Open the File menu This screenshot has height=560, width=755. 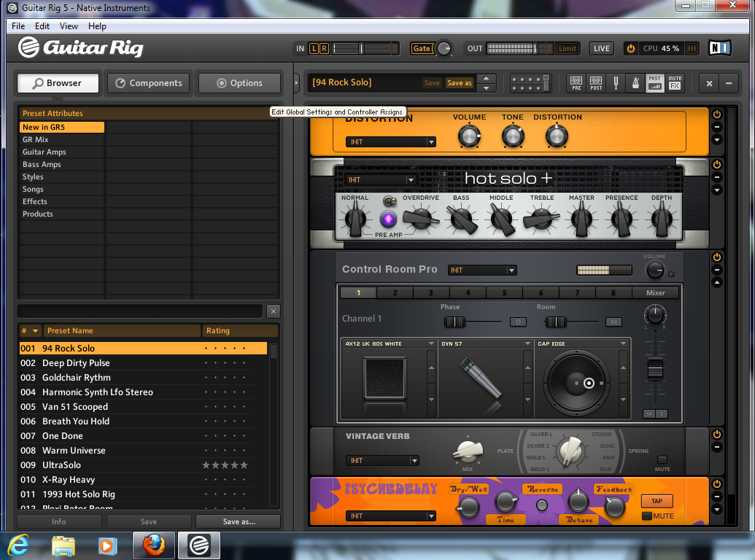[x=18, y=26]
